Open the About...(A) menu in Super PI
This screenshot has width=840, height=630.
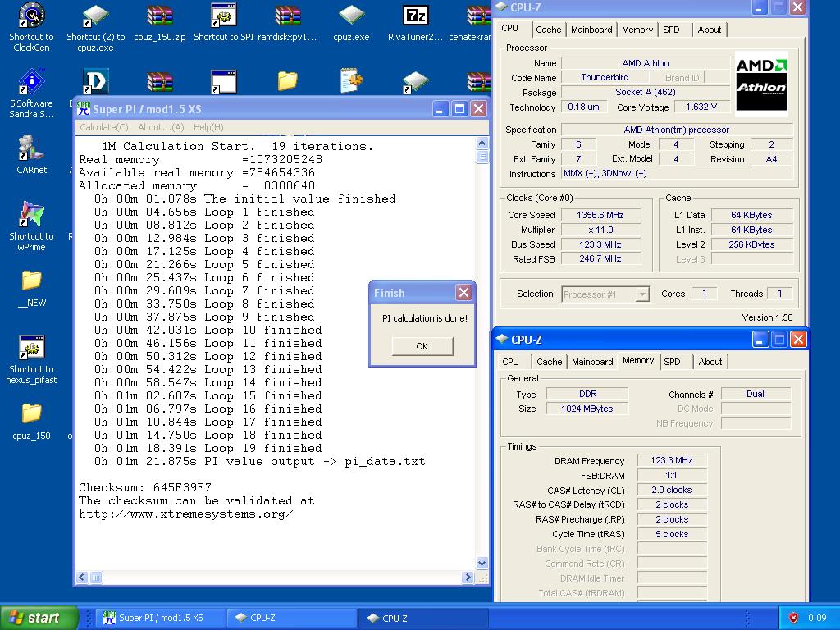[x=161, y=127]
